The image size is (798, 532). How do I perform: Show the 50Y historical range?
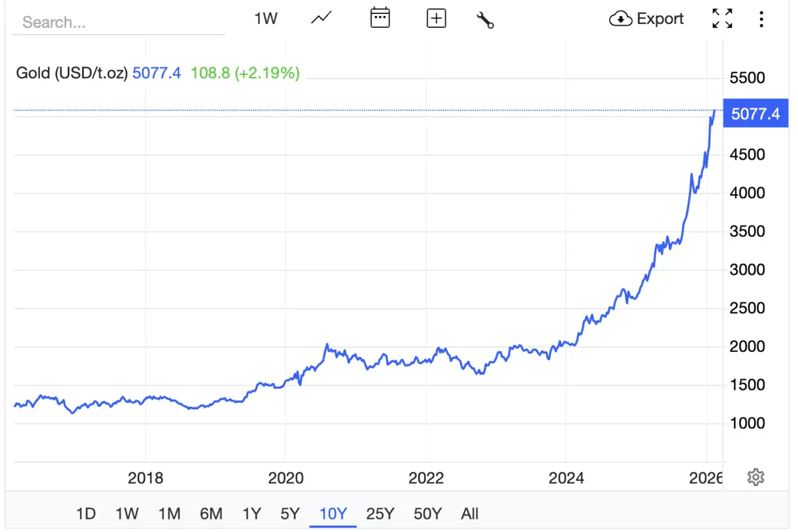click(x=427, y=513)
